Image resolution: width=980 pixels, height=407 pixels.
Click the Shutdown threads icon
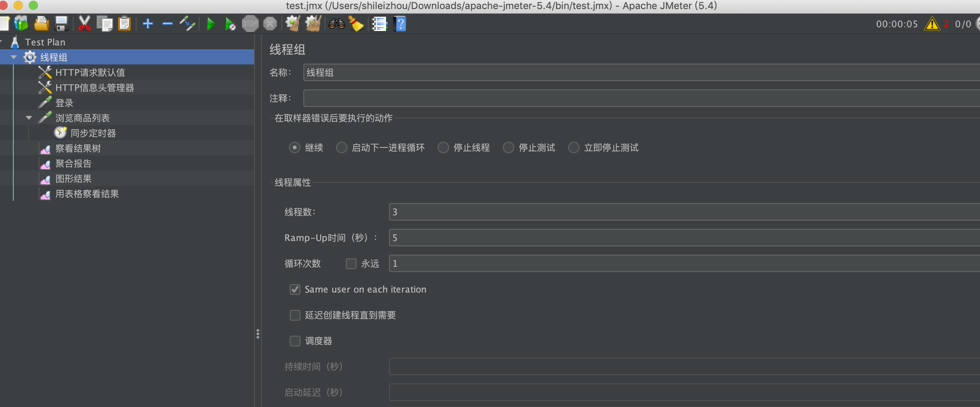[x=270, y=23]
